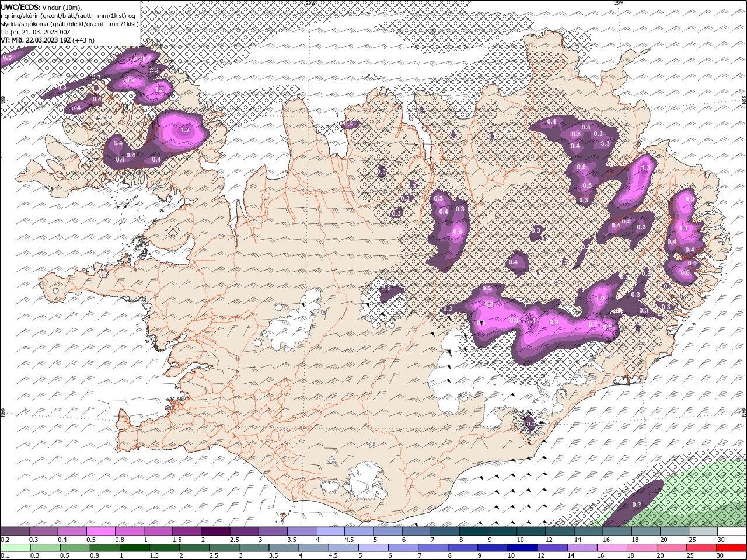Click the valid time line 'VT: Mið. 22.03.2023 19Z'
Screen dimensions: 747x560
(36, 40)
